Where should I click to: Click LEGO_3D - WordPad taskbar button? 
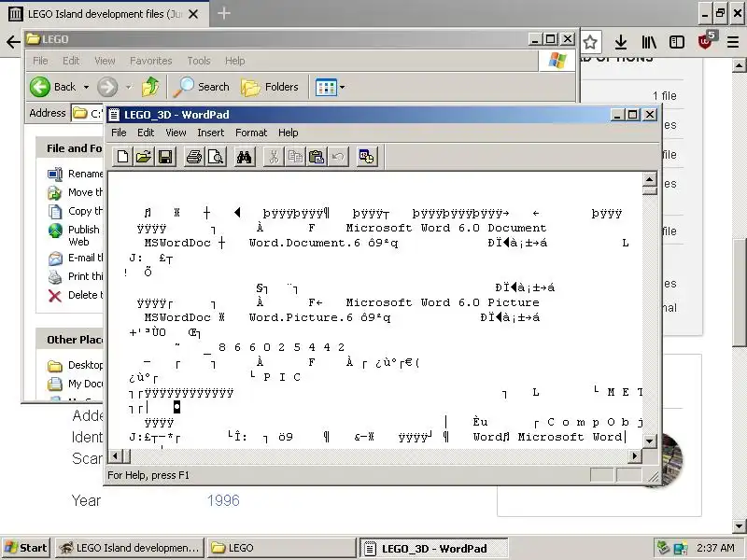click(x=433, y=548)
